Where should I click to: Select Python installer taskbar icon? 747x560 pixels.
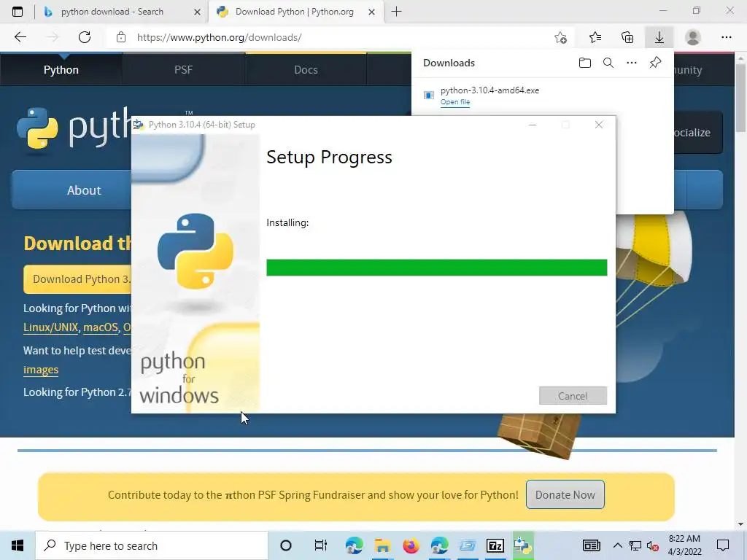(x=523, y=545)
